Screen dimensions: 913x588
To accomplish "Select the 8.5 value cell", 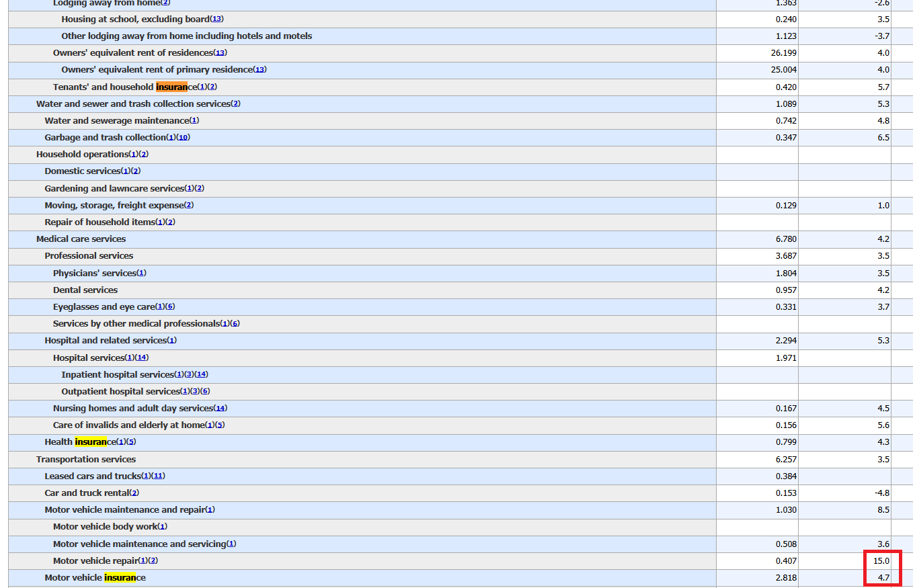I will (x=845, y=510).
